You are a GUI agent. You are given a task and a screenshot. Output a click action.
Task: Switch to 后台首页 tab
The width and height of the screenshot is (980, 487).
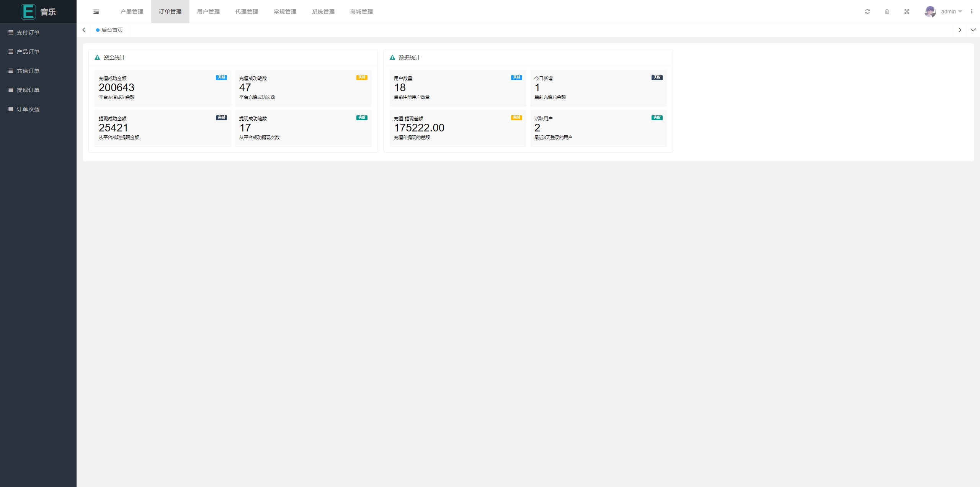pos(110,30)
